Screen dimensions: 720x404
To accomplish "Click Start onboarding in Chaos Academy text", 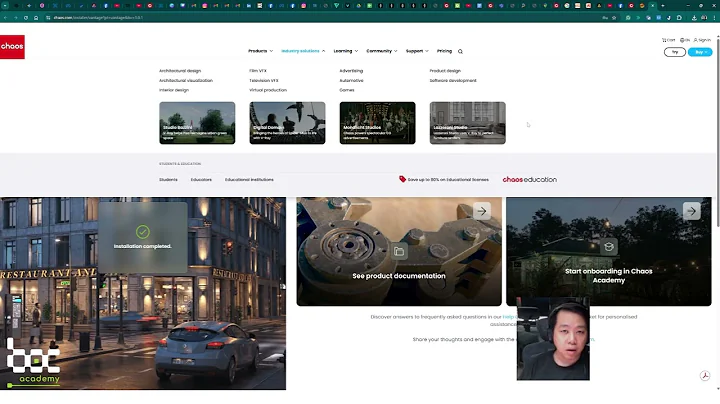I will pos(608,275).
